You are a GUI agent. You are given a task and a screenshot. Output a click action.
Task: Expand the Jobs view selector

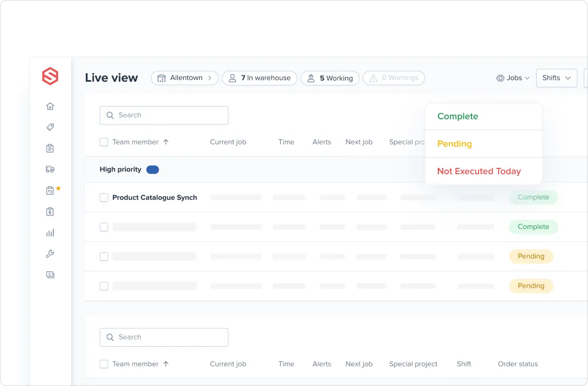512,77
